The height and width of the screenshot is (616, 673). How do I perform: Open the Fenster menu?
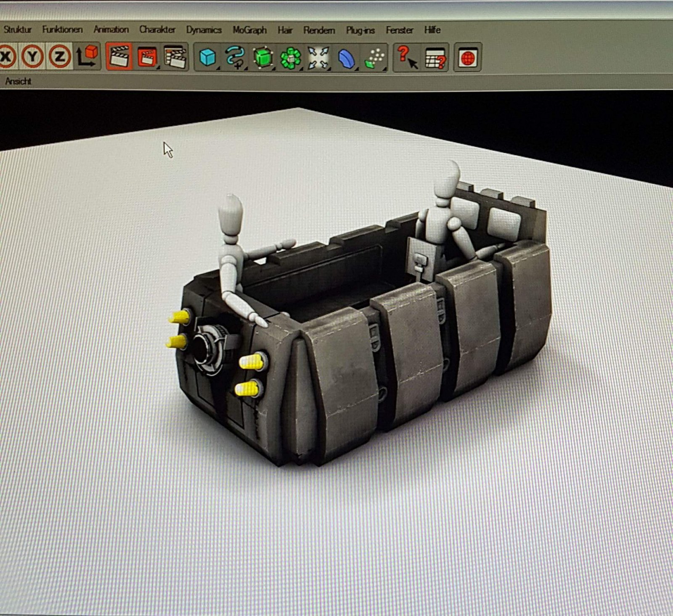tap(399, 30)
